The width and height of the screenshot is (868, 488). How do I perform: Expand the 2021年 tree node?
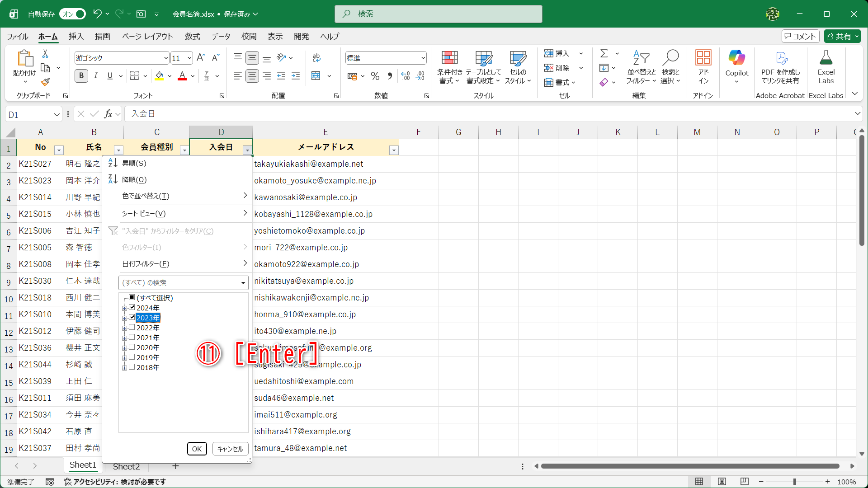[124, 338]
